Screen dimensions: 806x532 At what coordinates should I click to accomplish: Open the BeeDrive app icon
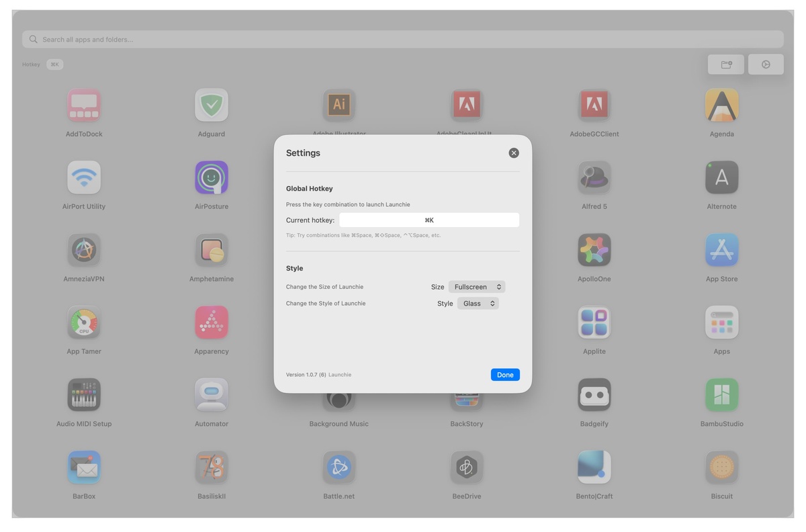point(467,468)
